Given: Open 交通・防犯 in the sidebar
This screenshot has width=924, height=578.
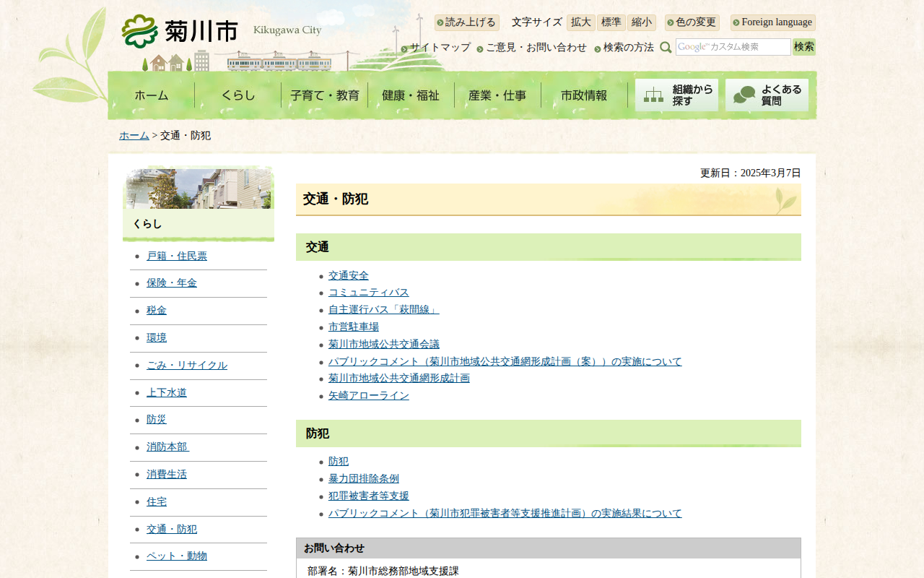Looking at the screenshot, I should point(172,530).
